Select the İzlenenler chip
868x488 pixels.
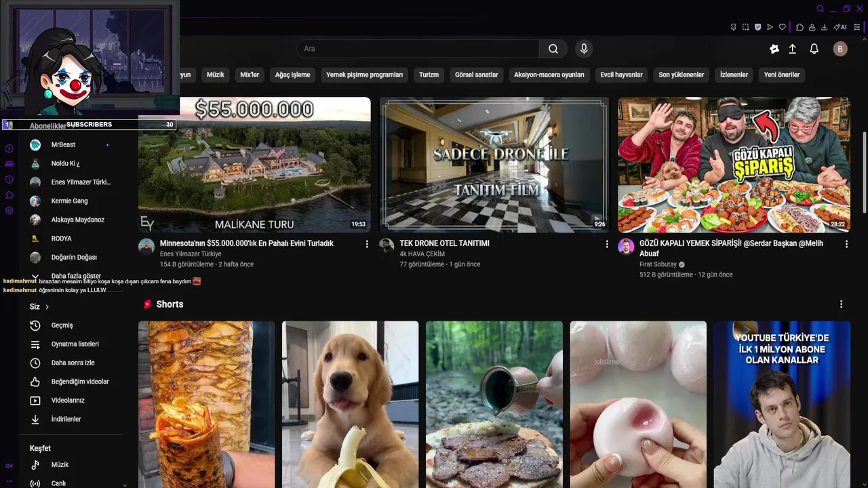click(734, 75)
